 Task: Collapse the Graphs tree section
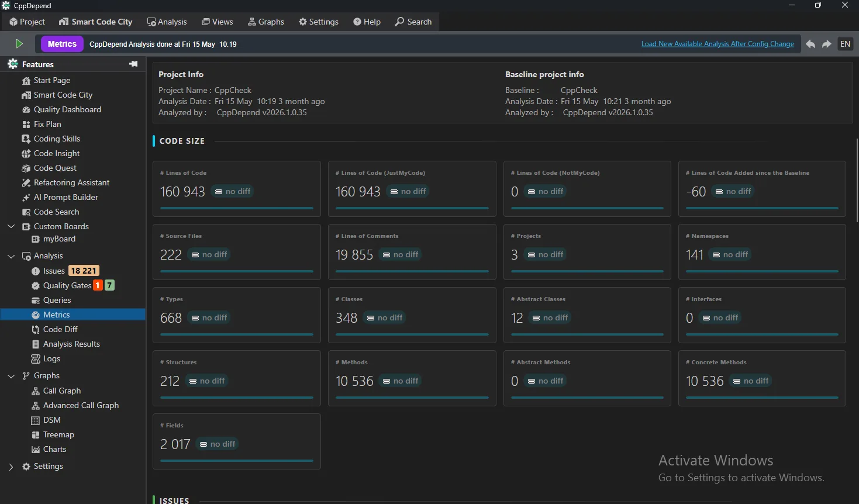click(x=11, y=376)
